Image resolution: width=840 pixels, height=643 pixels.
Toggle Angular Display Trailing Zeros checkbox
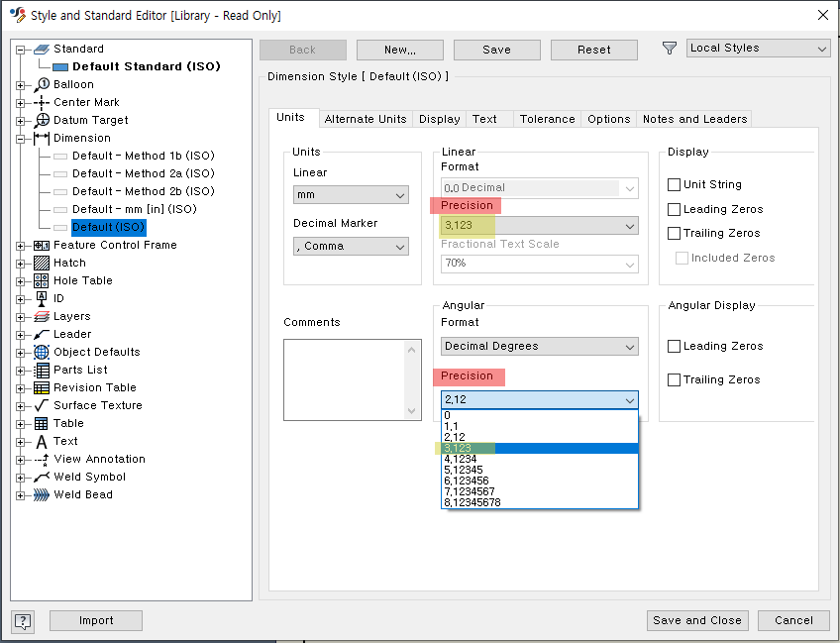(x=674, y=379)
